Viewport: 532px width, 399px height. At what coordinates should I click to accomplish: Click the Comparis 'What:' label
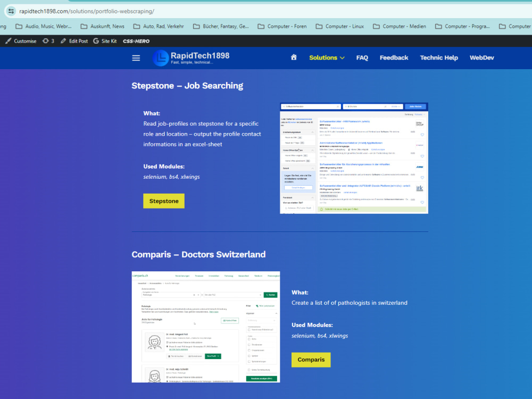point(300,293)
